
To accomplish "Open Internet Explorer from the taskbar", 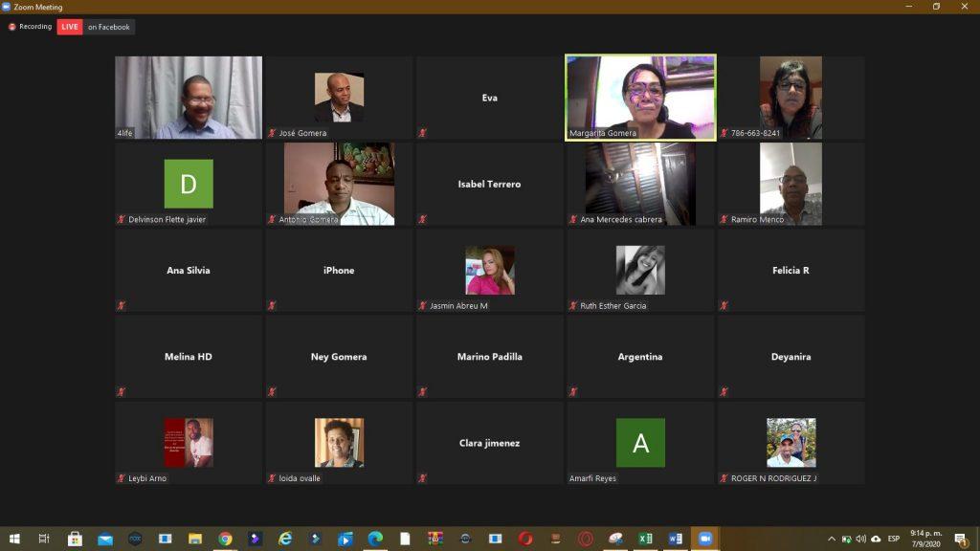I will coord(285,539).
